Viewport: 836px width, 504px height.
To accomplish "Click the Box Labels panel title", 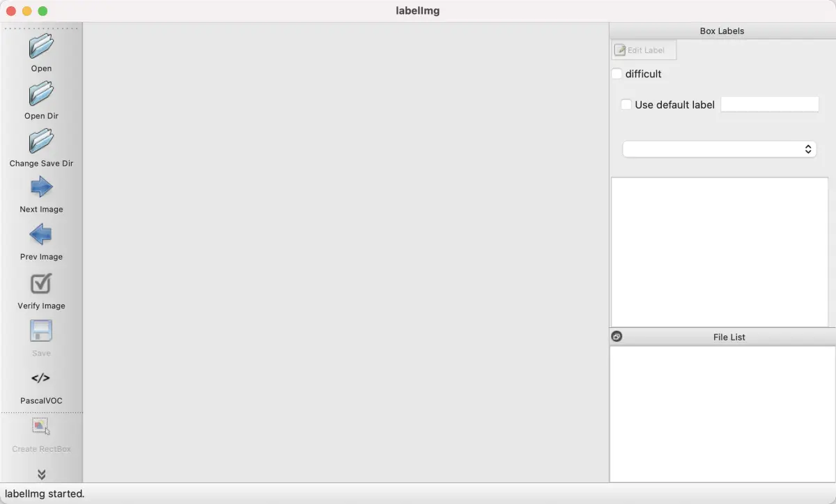I will [x=722, y=31].
